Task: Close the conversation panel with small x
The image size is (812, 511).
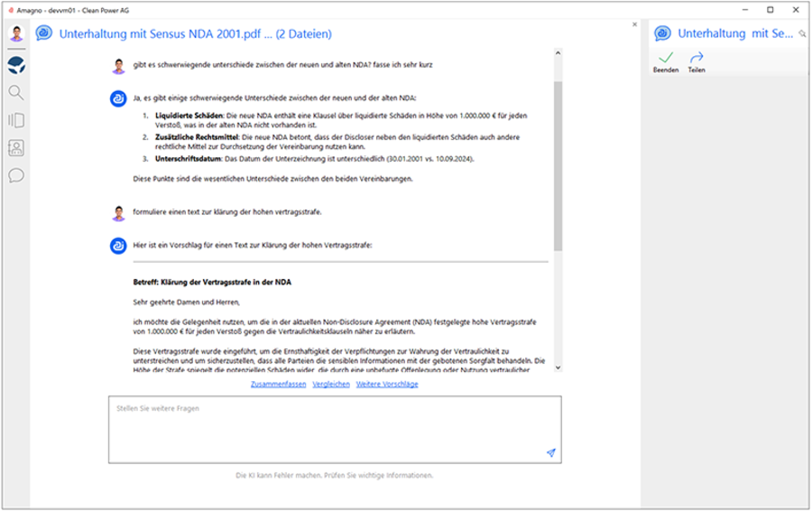Action: pos(634,24)
